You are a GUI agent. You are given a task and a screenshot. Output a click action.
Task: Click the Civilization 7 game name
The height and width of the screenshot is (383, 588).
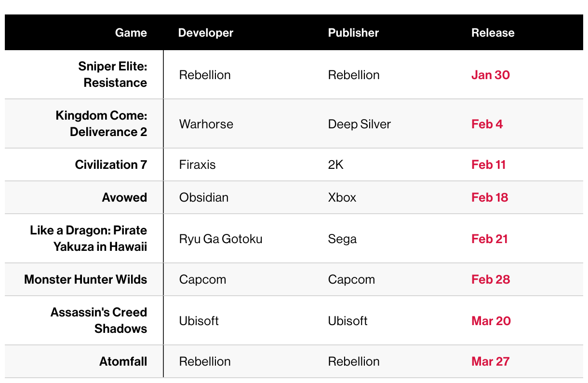point(111,164)
